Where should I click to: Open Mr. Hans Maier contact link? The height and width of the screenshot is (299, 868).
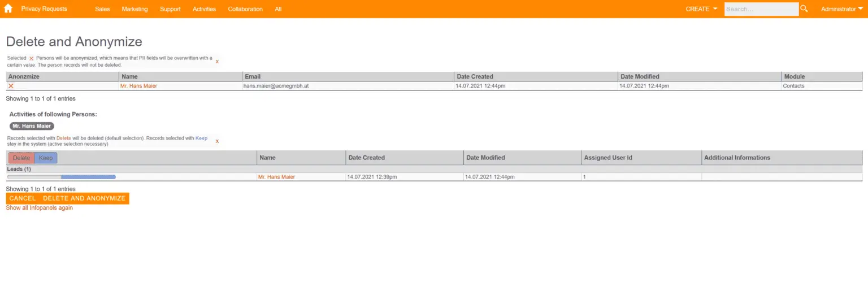tap(138, 86)
